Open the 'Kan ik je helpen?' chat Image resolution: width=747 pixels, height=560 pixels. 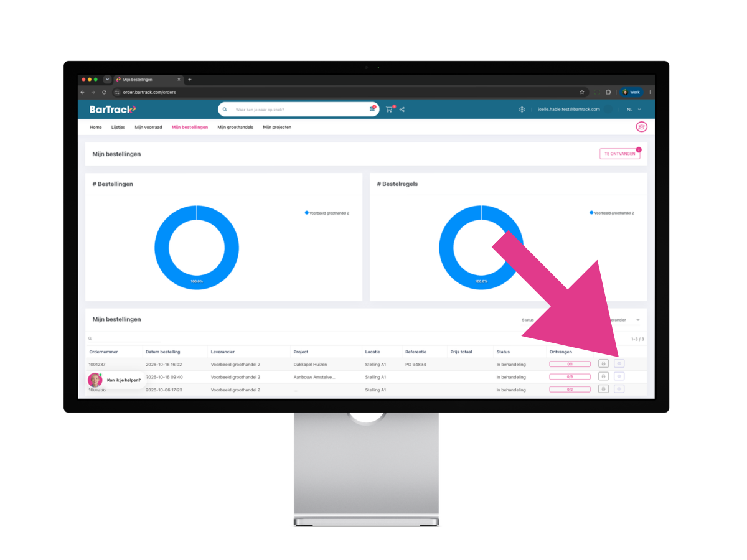click(x=116, y=380)
